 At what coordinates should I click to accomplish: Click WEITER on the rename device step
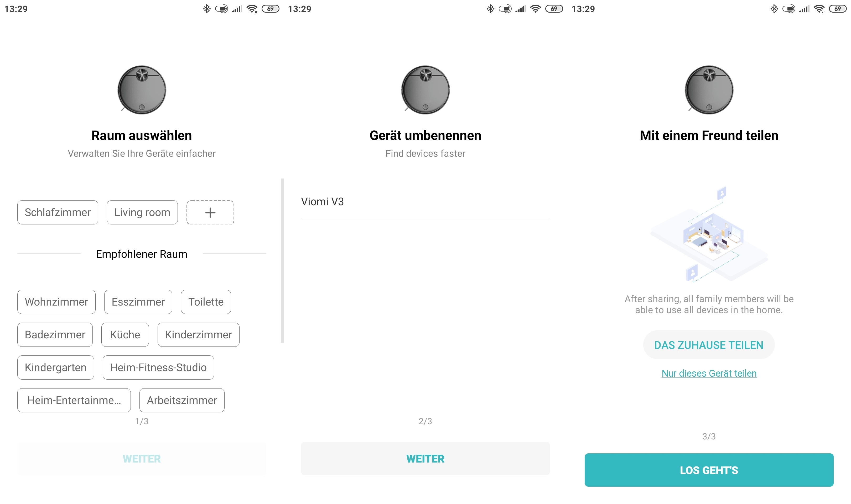pyautogui.click(x=425, y=459)
